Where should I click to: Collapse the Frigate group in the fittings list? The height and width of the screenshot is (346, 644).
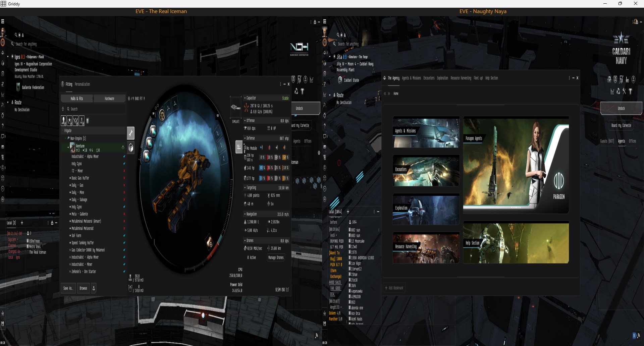(x=62, y=131)
